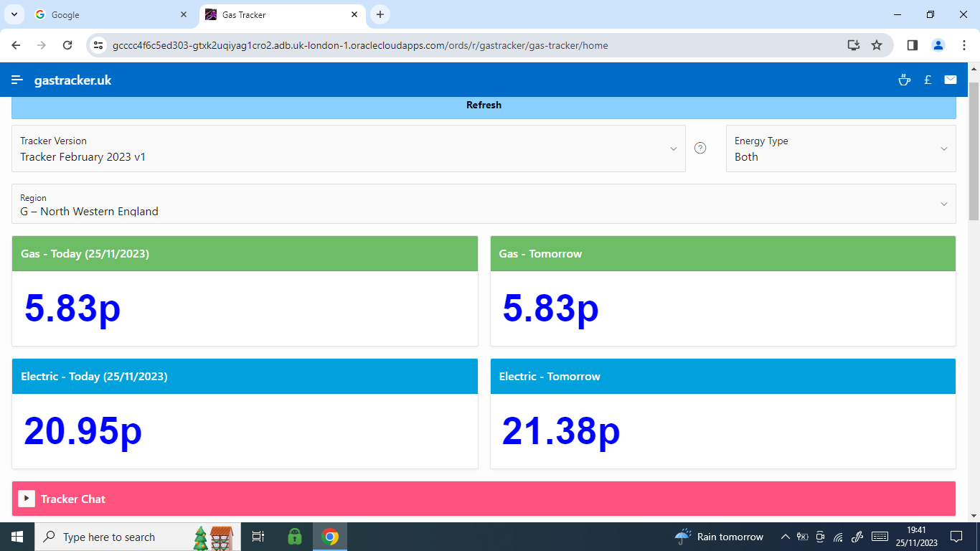
Task: Switch to the Gas Tracker tab
Action: coord(282,14)
